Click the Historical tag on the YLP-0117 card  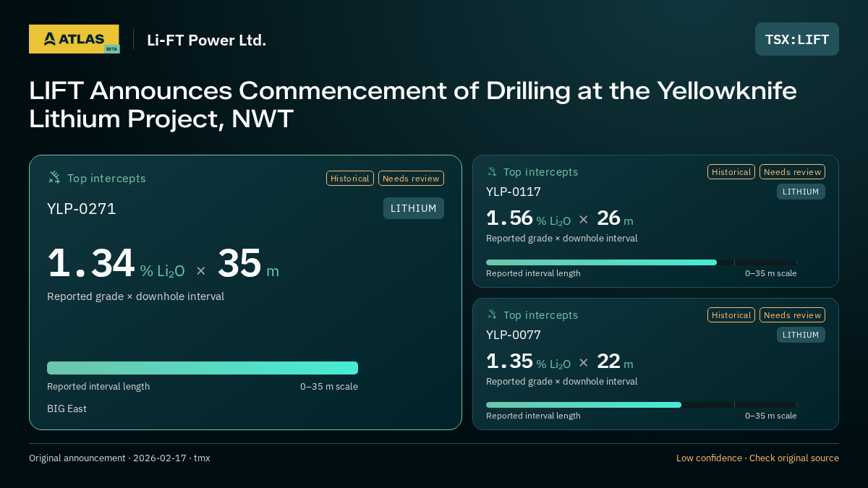[x=731, y=172]
